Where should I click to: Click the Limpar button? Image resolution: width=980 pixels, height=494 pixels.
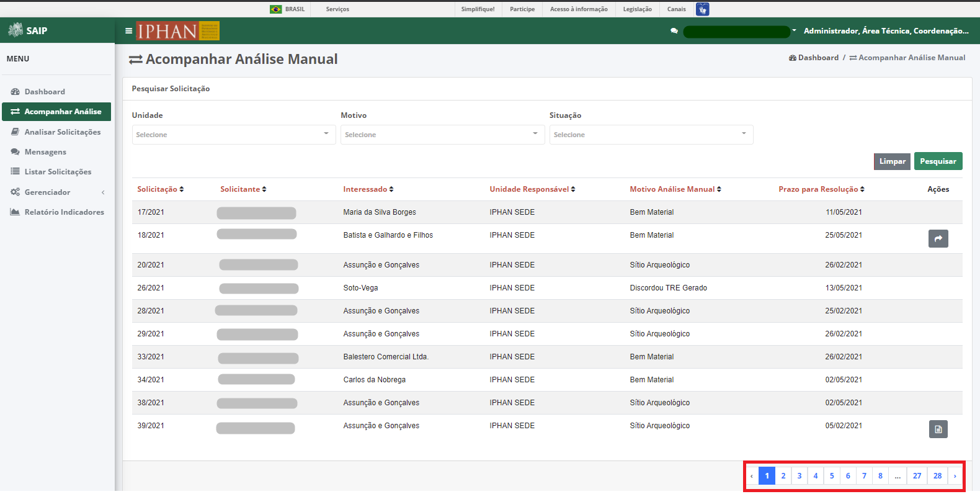pos(892,161)
